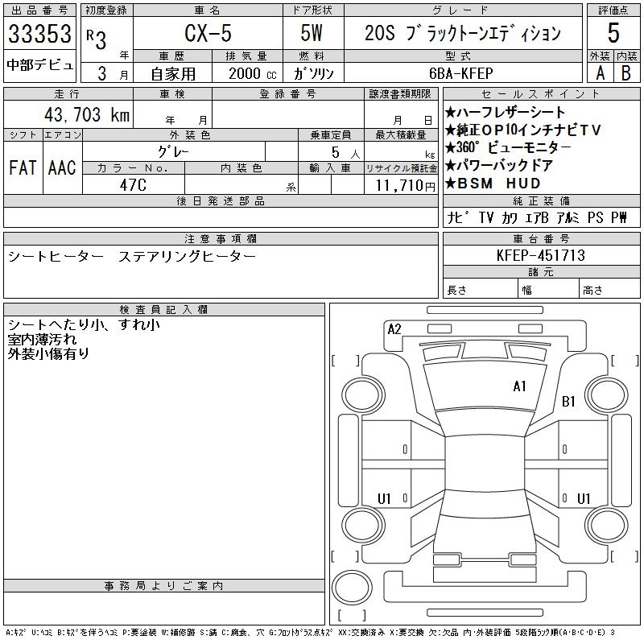Click sales point 純正OP10インチナビTV
This screenshot has height=644, width=644.
(x=522, y=130)
